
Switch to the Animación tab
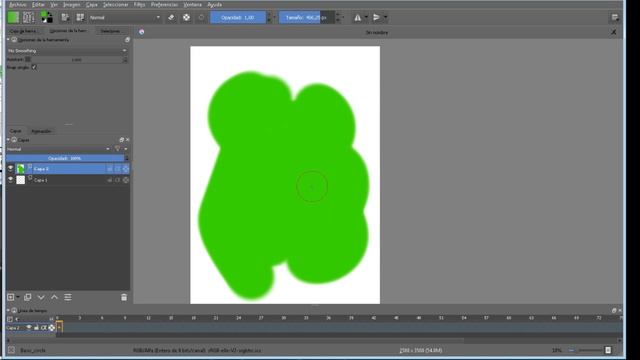[41, 131]
